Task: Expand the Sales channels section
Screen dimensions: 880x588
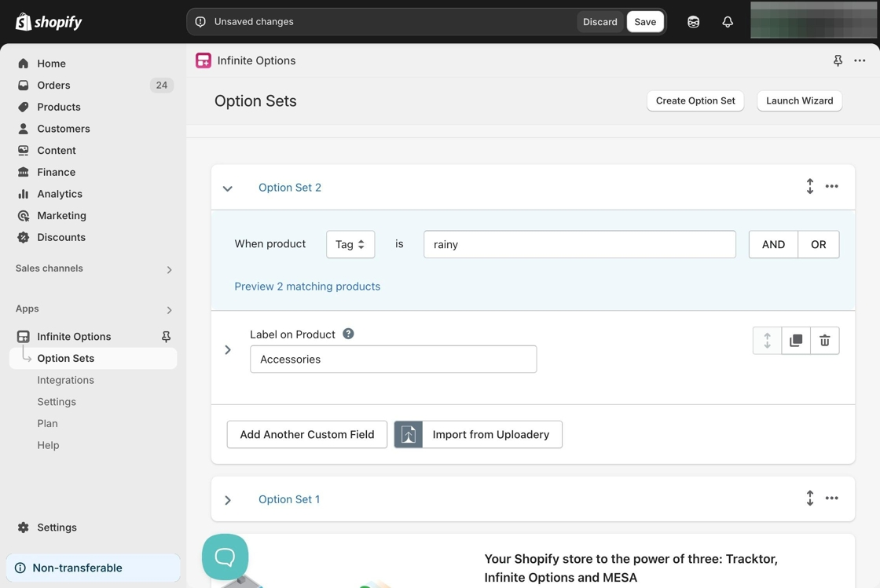Action: point(169,269)
